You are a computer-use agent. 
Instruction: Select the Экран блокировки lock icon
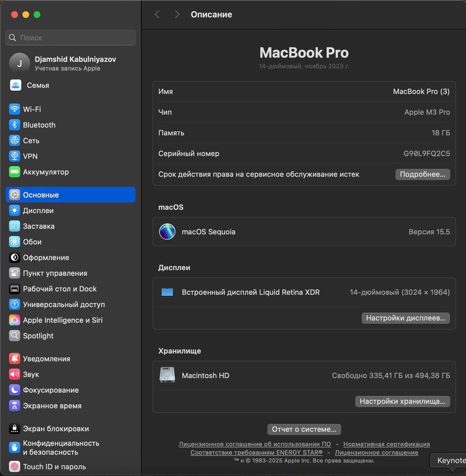click(x=15, y=428)
